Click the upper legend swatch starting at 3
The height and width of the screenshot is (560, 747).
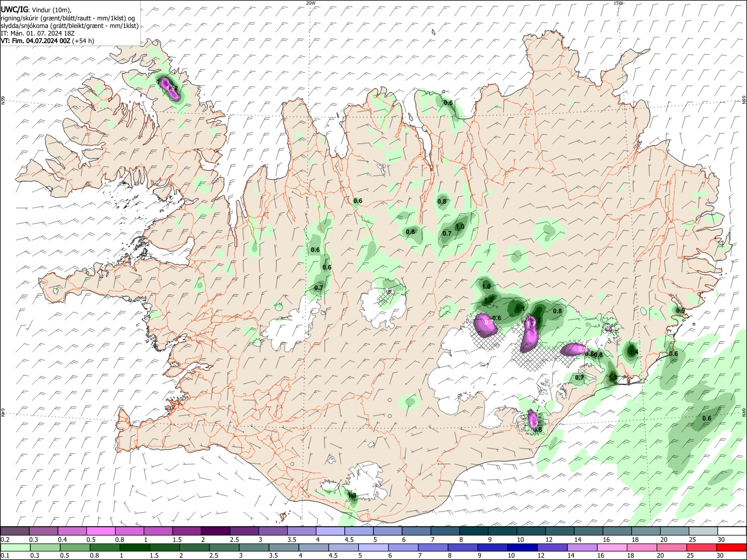coord(273,531)
